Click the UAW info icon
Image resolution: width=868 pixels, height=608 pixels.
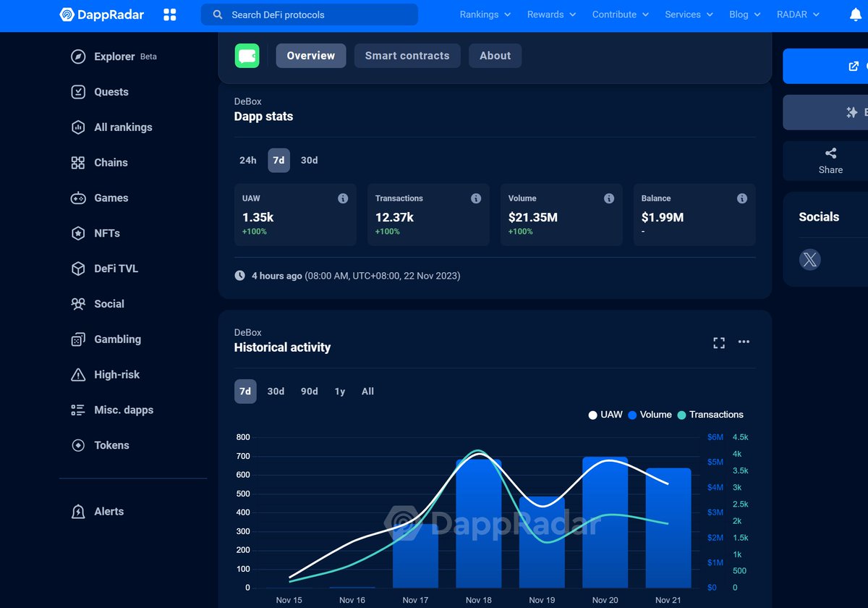tap(343, 198)
